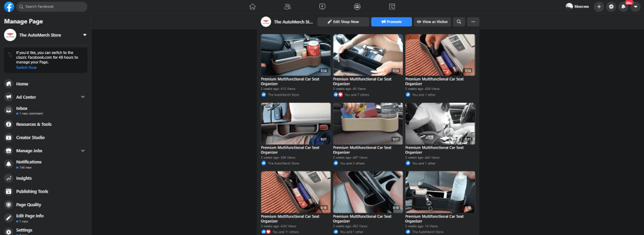The image size is (644, 235).
Task: Open the notifications bell icon
Action: click(x=623, y=6)
